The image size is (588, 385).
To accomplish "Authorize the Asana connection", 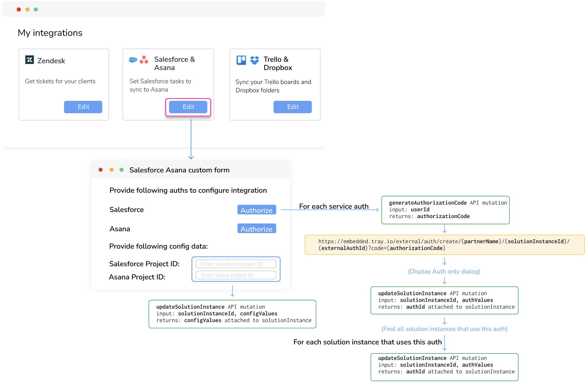I will (256, 229).
